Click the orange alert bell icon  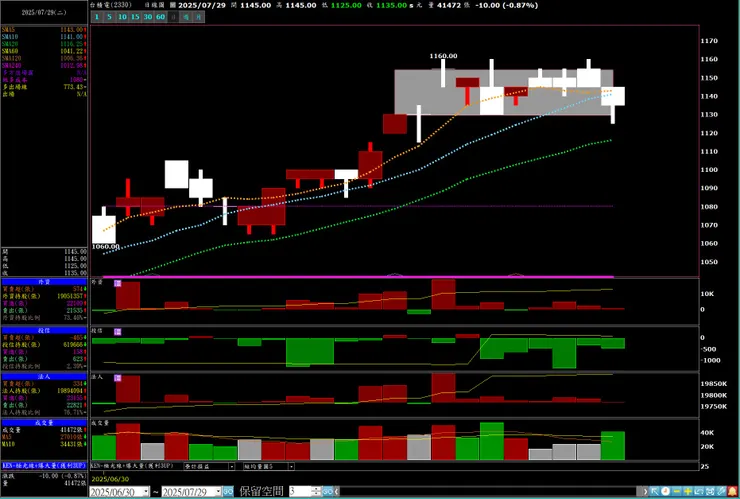(732, 491)
